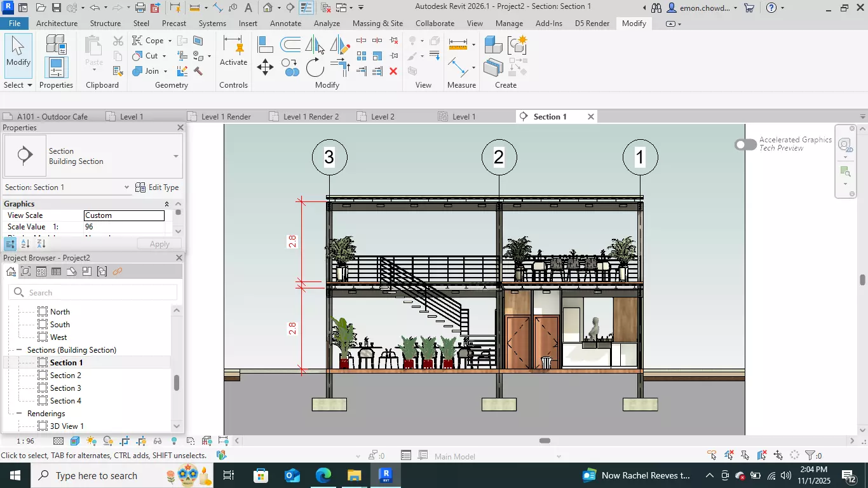Image resolution: width=868 pixels, height=488 pixels.
Task: Click the Move tool icon
Action: [266, 67]
